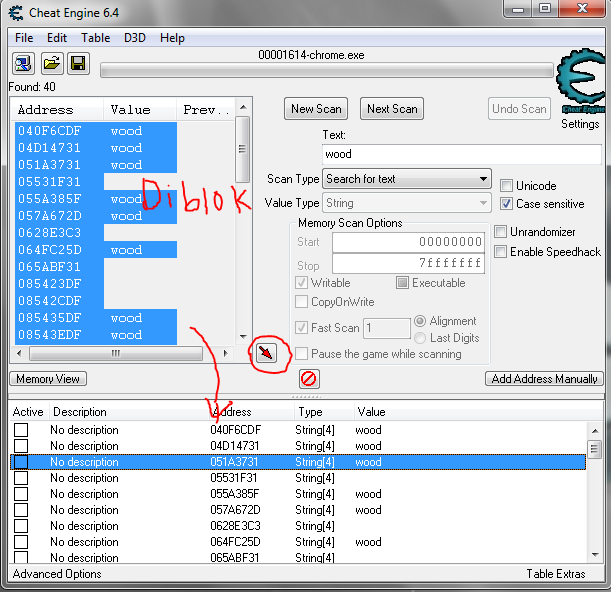Toggle the CopyOnWrite checkbox

[x=301, y=302]
